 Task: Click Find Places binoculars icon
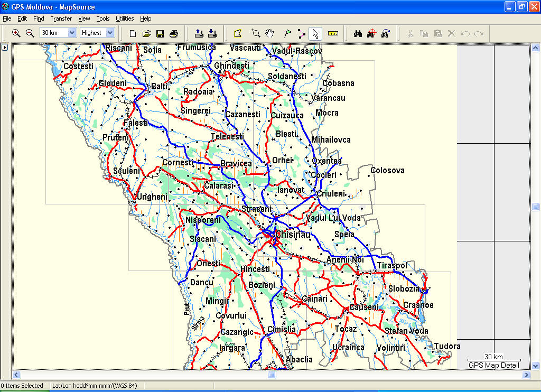point(358,33)
